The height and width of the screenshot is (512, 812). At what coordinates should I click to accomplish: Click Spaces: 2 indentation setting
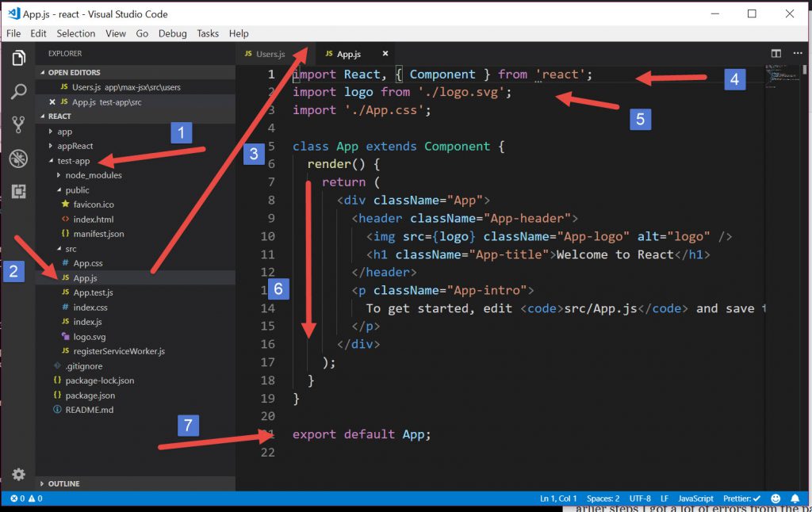pyautogui.click(x=603, y=499)
